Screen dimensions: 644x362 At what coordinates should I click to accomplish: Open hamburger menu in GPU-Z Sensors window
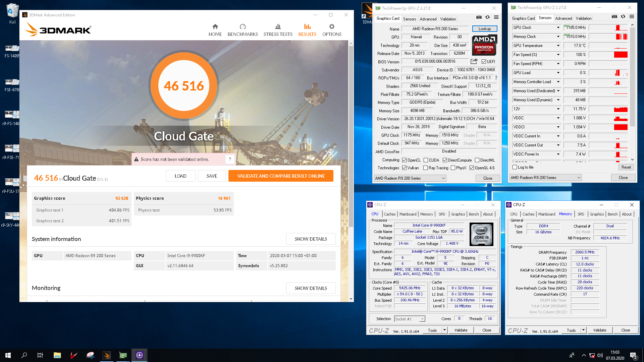(632, 17)
